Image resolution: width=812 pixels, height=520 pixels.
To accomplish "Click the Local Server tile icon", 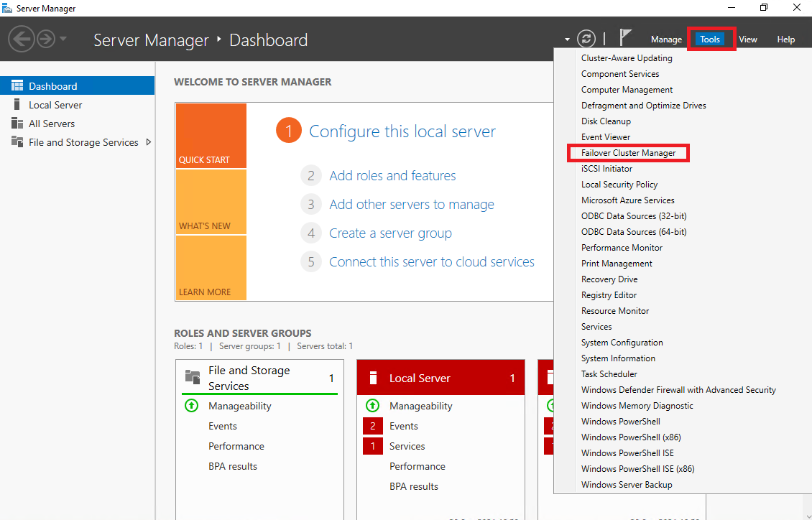I will pyautogui.click(x=373, y=377).
